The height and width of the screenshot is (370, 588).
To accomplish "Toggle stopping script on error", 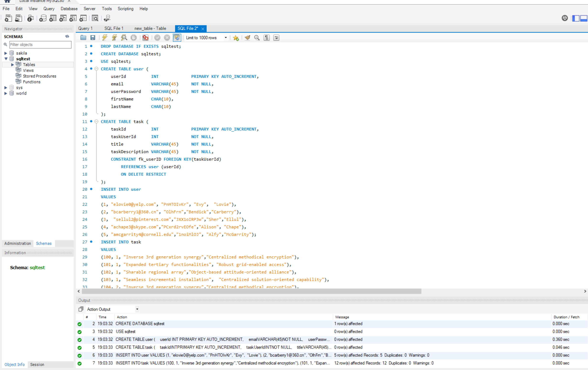I will pyautogui.click(x=145, y=38).
